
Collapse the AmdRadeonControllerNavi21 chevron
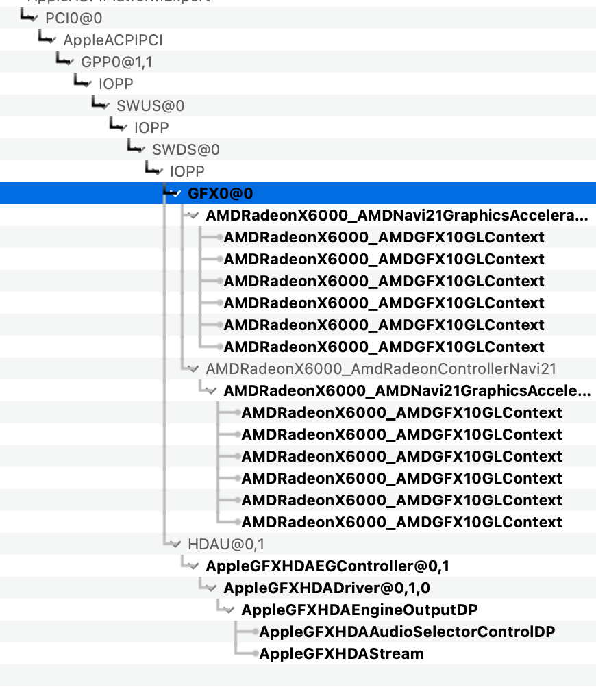194,369
